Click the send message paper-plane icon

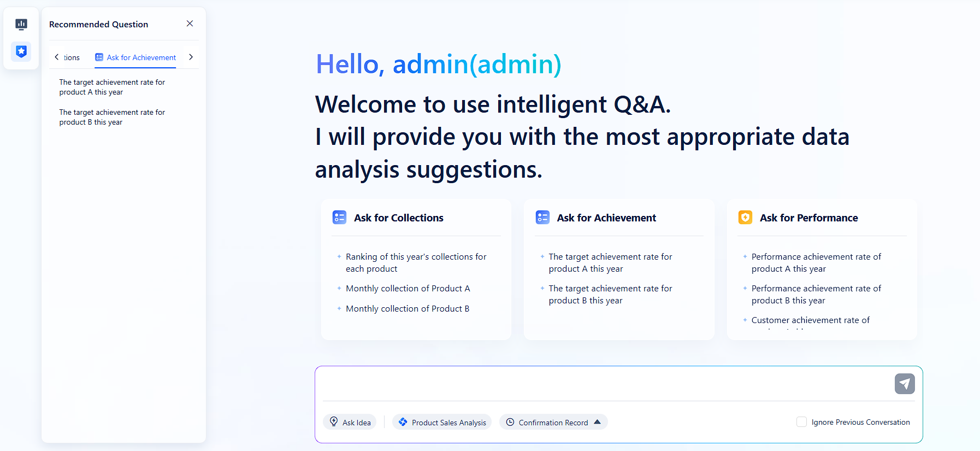[905, 384]
